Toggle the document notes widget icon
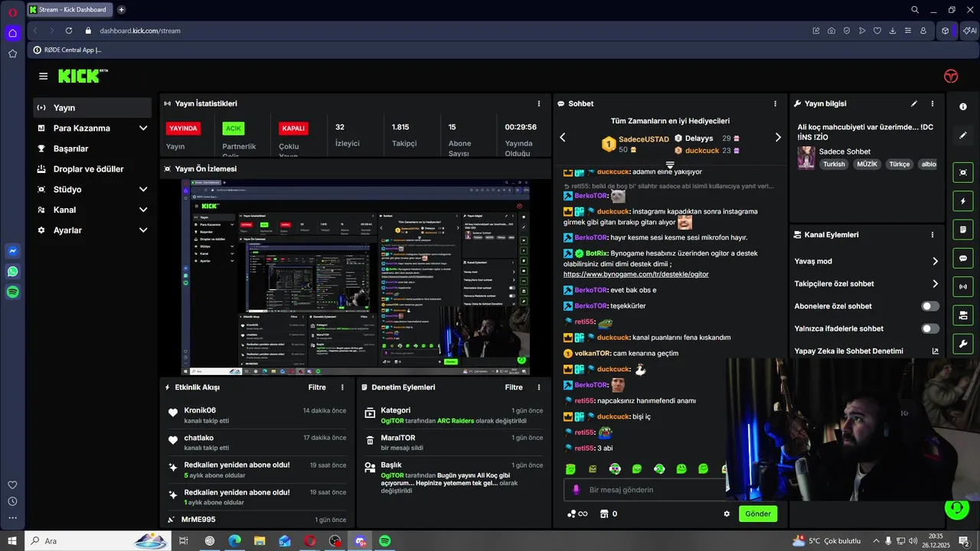Image resolution: width=980 pixels, height=551 pixels. [x=963, y=230]
